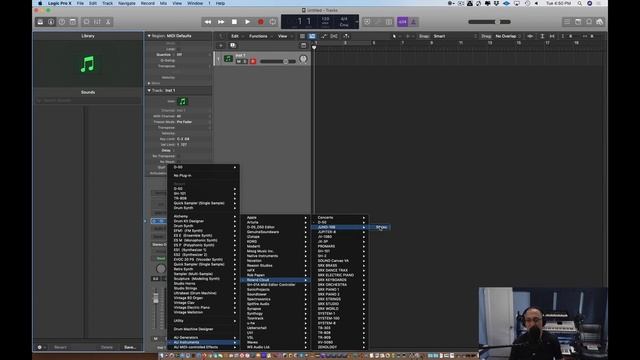Open Library gear settings menu
The height and width of the screenshot is (360, 640).
tap(40, 347)
